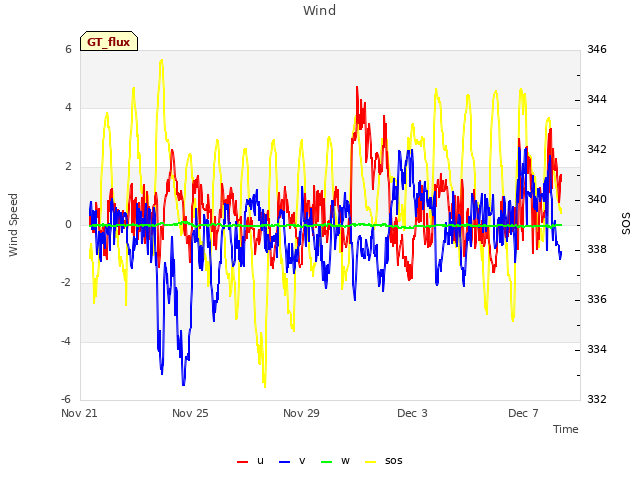Click the vertical 'sos' right-axis title

[x=626, y=224]
